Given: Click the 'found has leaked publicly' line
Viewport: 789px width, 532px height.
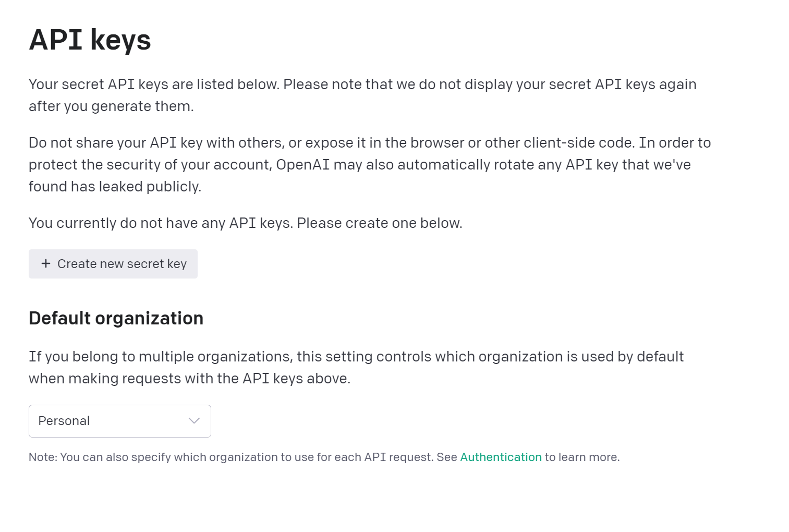Looking at the screenshot, I should (x=115, y=187).
